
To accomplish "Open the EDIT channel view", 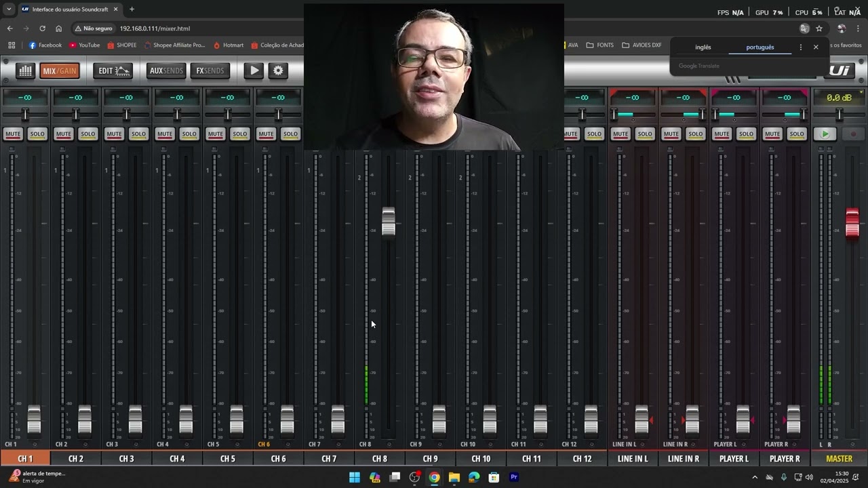I will coord(113,70).
